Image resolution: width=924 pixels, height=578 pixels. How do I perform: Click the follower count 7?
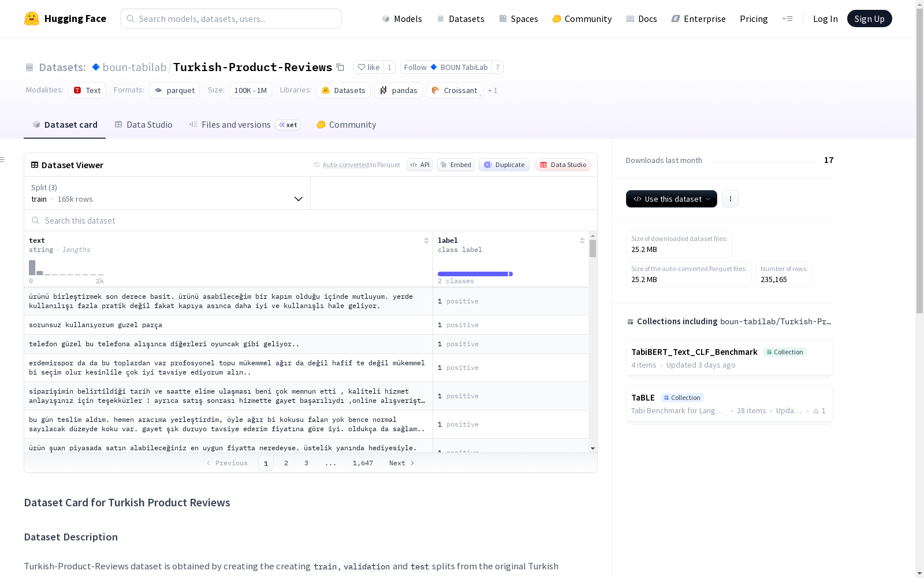pyautogui.click(x=497, y=68)
